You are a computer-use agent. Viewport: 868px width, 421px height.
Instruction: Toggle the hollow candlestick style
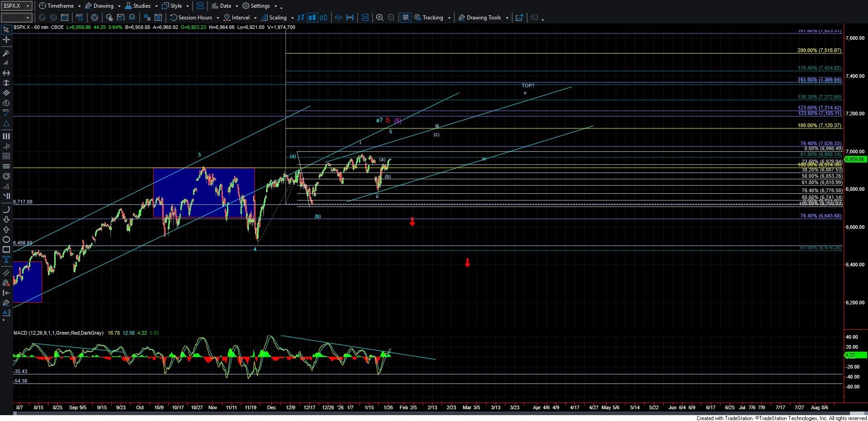coord(323,18)
